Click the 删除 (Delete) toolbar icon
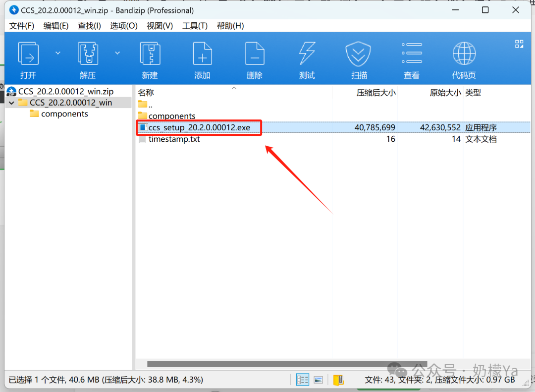Viewport: 535px width, 392px height. coord(255,53)
